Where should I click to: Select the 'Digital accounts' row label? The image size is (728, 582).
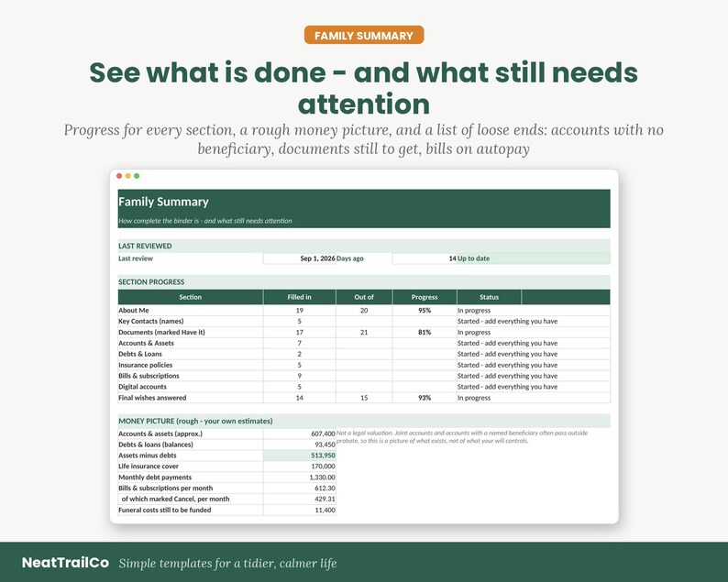191,387
